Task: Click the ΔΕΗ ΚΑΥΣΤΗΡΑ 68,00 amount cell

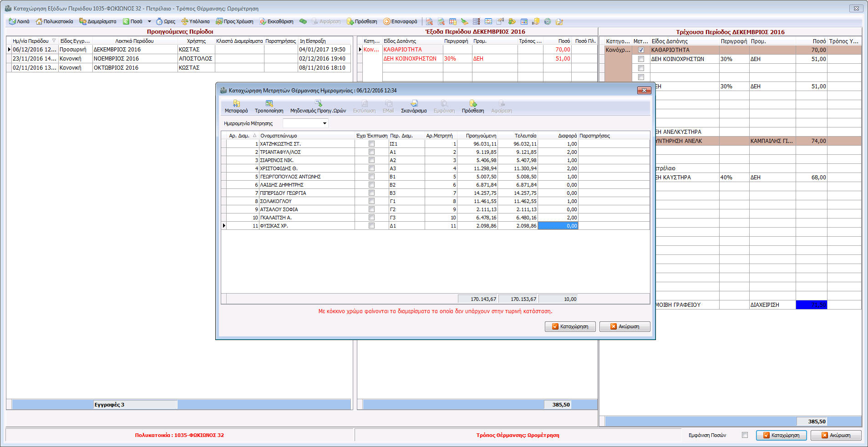Action: 811,178
